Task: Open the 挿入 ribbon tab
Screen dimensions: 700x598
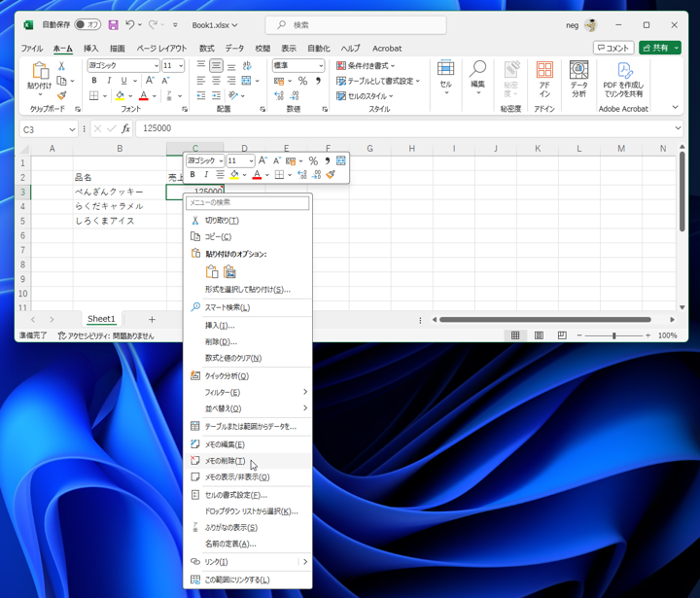Action: [90, 49]
